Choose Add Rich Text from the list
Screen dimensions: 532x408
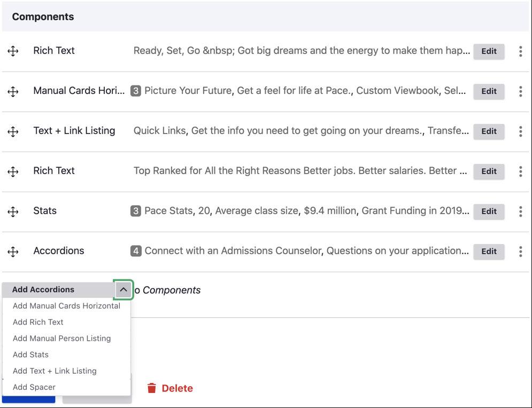pyautogui.click(x=66, y=322)
